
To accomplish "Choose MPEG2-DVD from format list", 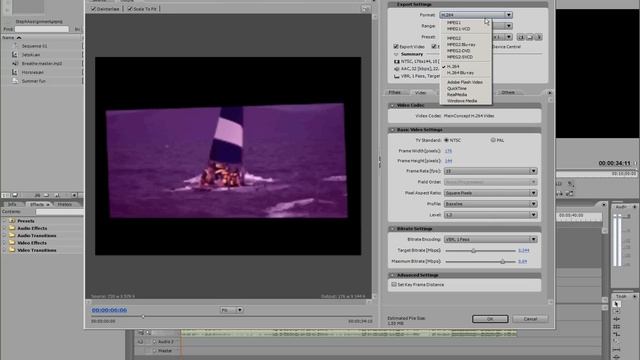I will pos(458,51).
